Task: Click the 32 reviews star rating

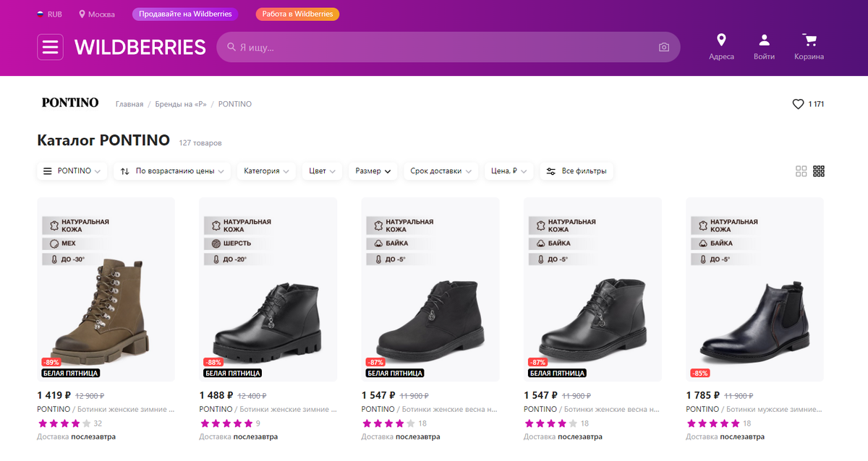Action: [69, 423]
